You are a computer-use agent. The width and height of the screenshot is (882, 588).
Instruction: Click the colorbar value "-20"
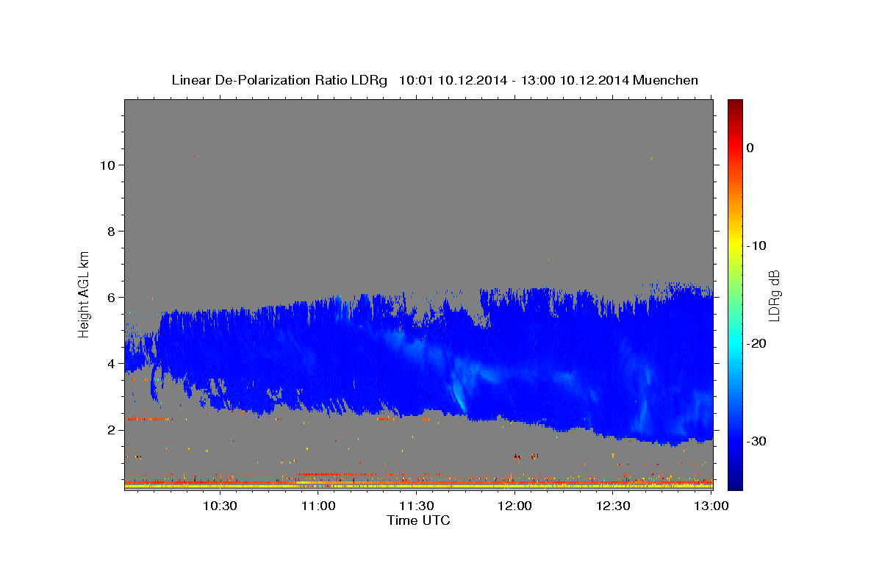pos(756,343)
